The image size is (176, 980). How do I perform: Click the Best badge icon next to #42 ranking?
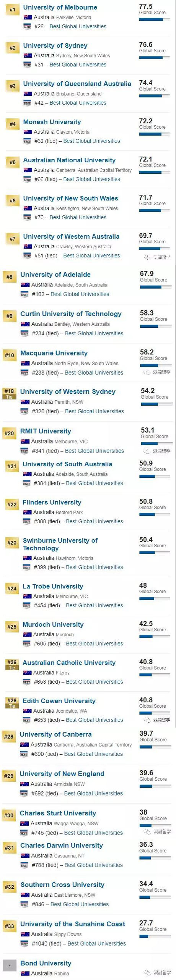pos(27,103)
